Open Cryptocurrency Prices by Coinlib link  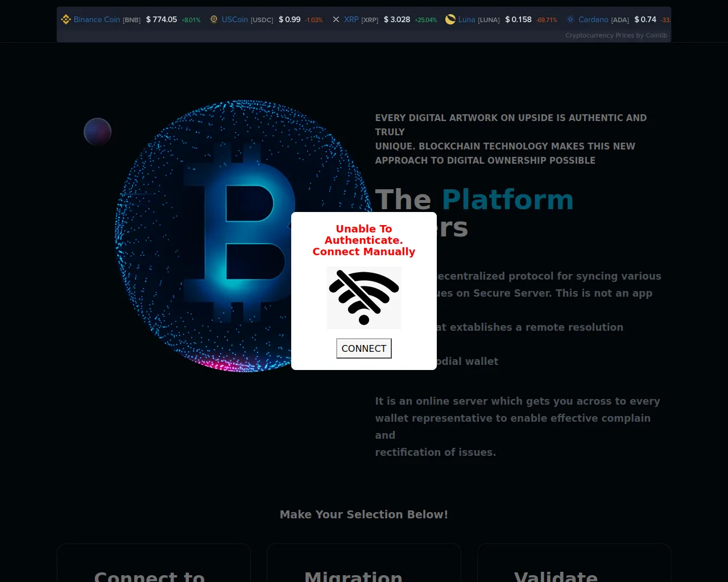(x=616, y=35)
